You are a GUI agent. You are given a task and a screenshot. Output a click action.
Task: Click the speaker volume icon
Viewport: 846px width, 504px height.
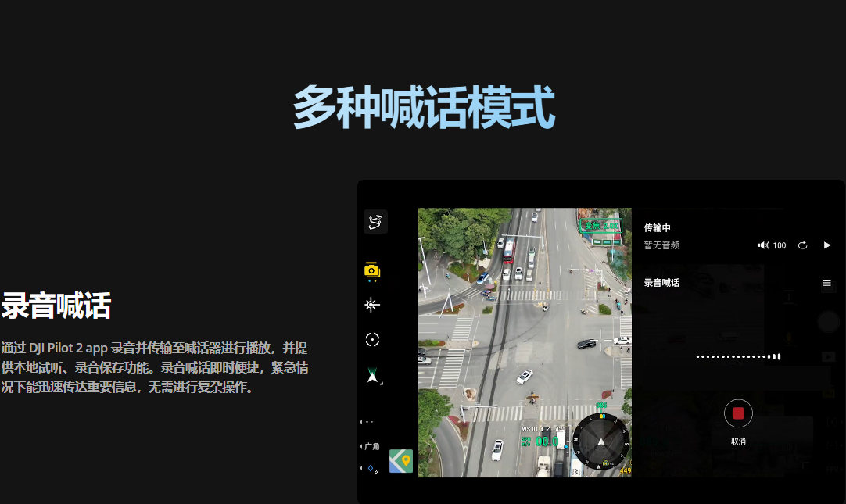(x=763, y=245)
